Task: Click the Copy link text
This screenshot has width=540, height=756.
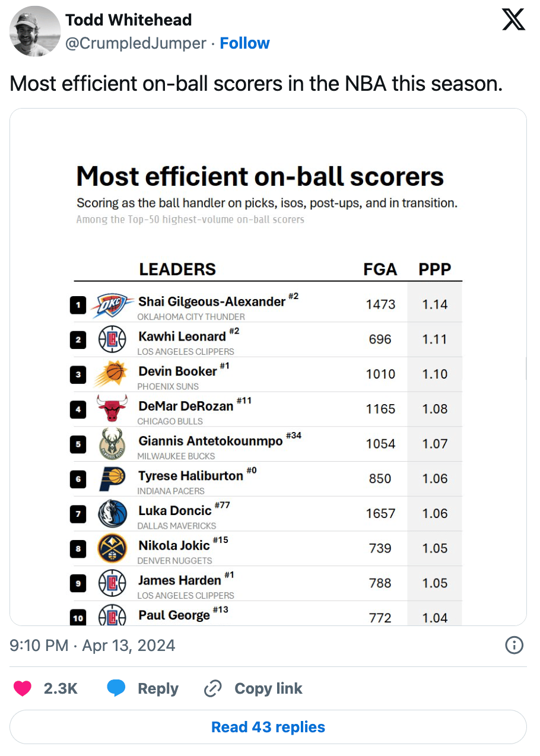Action: (x=268, y=688)
